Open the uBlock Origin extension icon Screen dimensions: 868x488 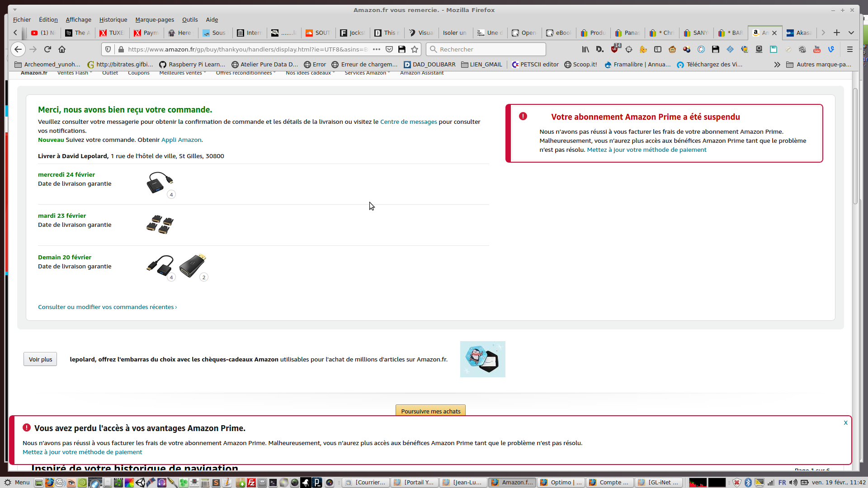(614, 49)
